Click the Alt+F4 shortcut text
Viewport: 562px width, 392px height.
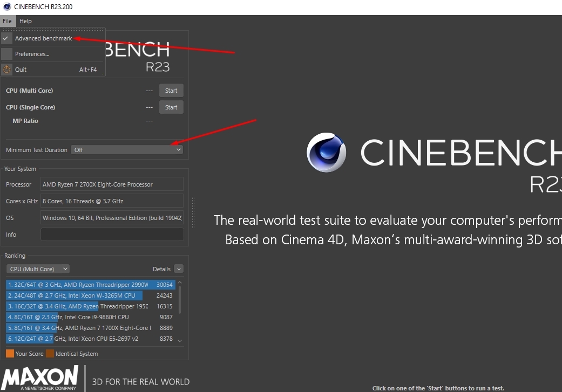(x=88, y=70)
